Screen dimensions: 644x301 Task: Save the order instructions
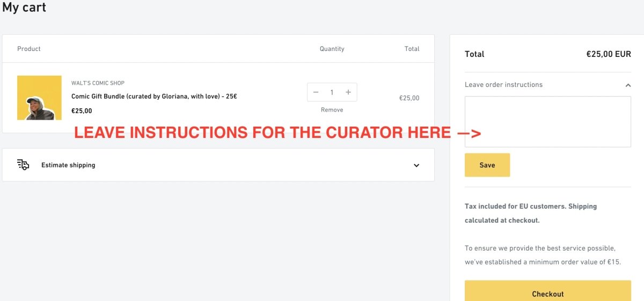click(487, 165)
